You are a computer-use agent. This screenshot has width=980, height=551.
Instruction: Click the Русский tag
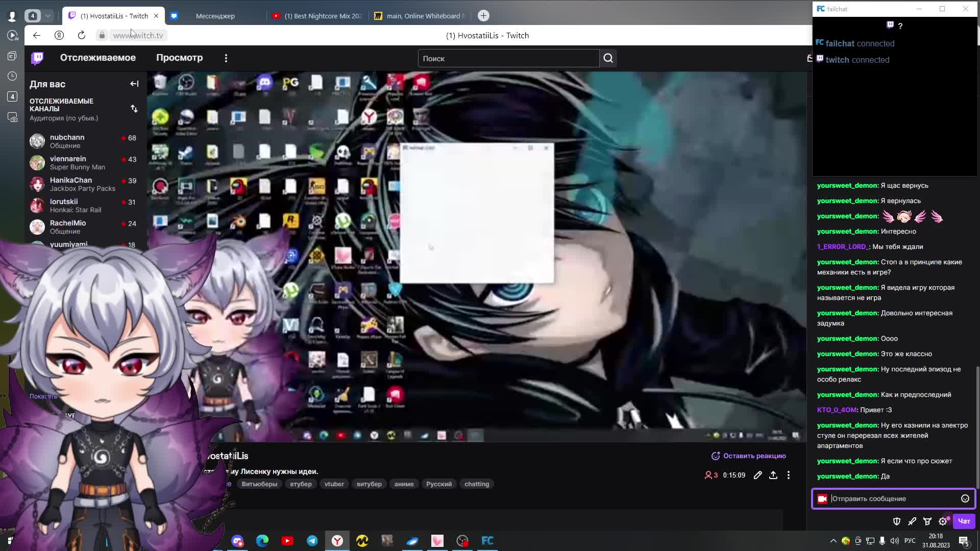439,484
